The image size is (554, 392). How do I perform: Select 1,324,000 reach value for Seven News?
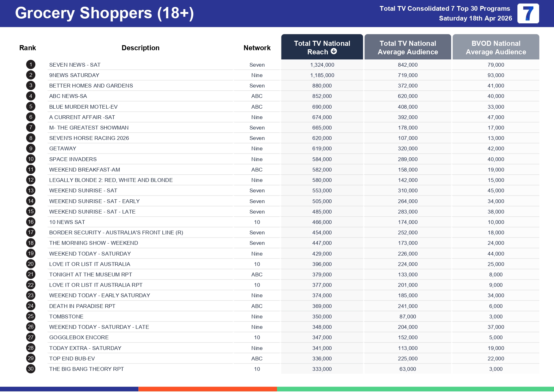[322, 65]
